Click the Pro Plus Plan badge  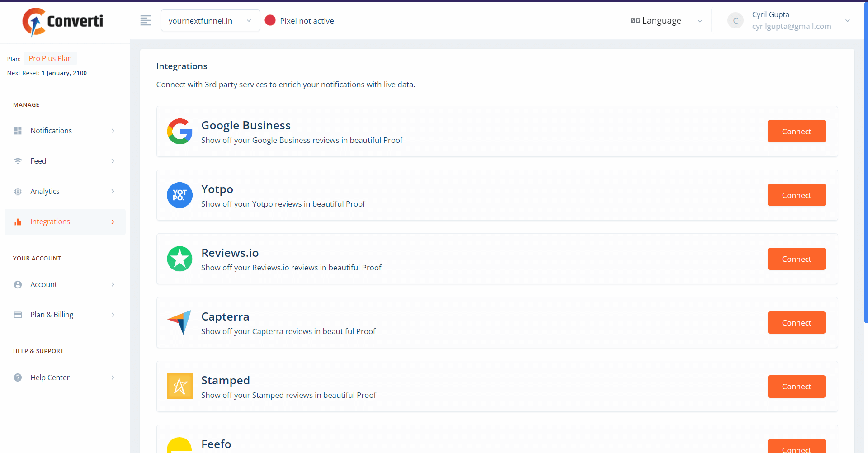tap(50, 58)
